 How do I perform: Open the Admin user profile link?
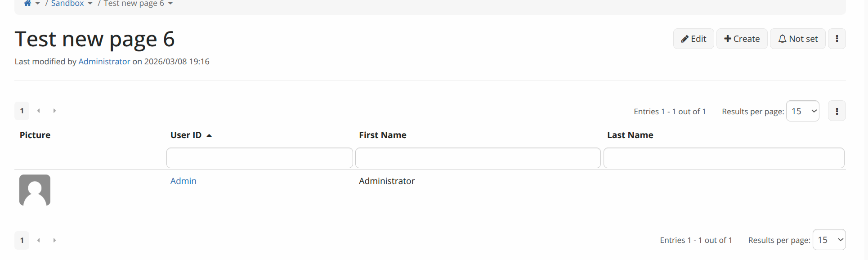click(183, 181)
